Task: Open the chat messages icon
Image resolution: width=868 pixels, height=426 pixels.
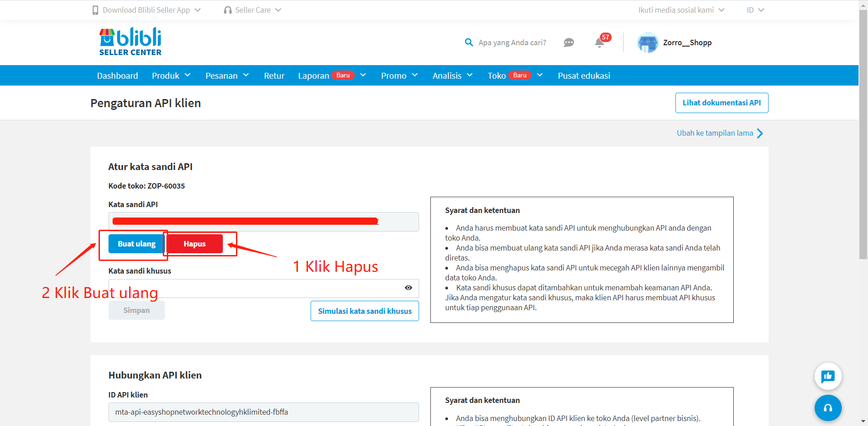Action: point(569,43)
